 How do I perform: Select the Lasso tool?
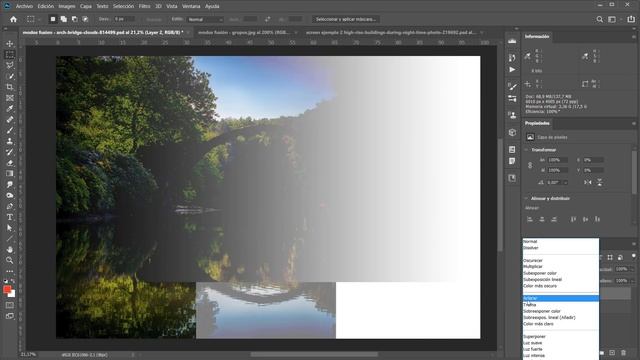coord(10,65)
